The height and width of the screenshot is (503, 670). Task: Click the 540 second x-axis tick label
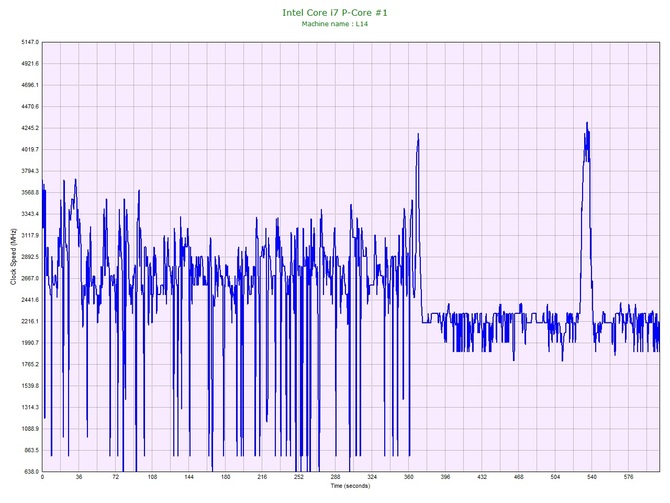coord(592,477)
